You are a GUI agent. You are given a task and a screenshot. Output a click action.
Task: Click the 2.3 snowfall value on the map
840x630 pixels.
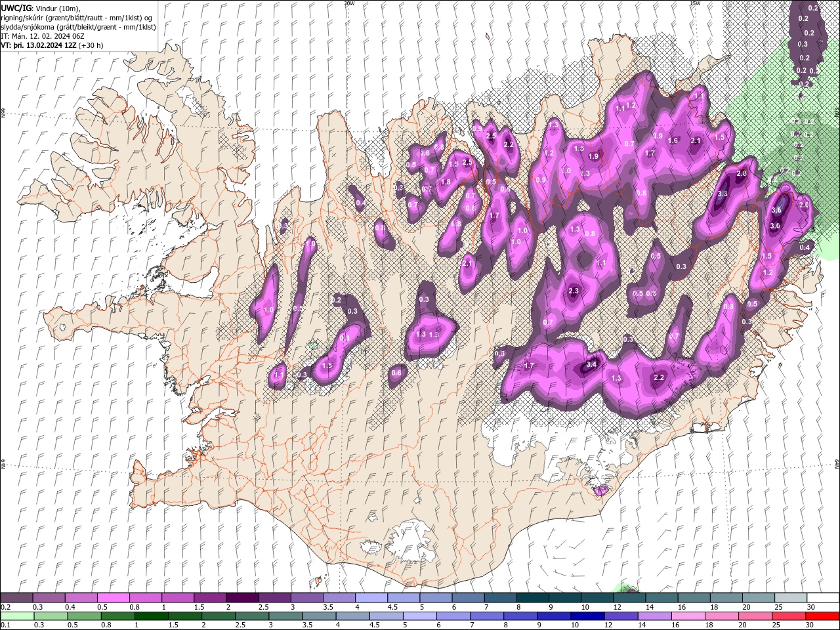(x=574, y=291)
